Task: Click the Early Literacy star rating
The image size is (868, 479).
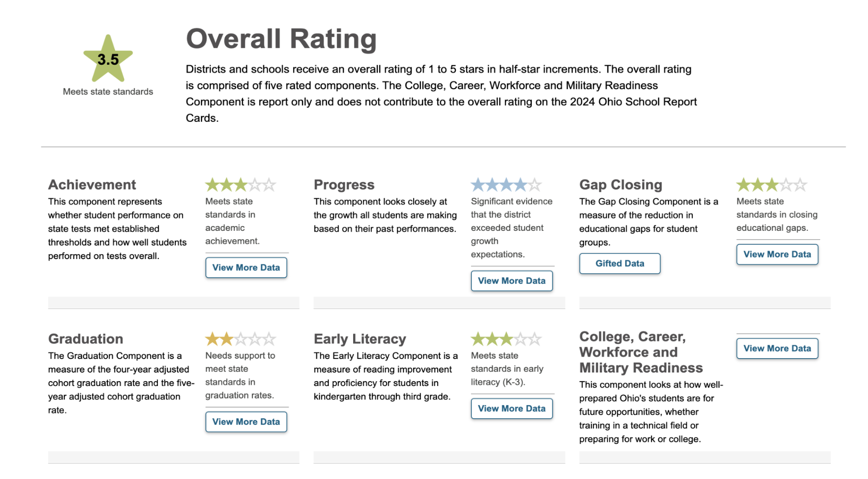Action: click(506, 339)
